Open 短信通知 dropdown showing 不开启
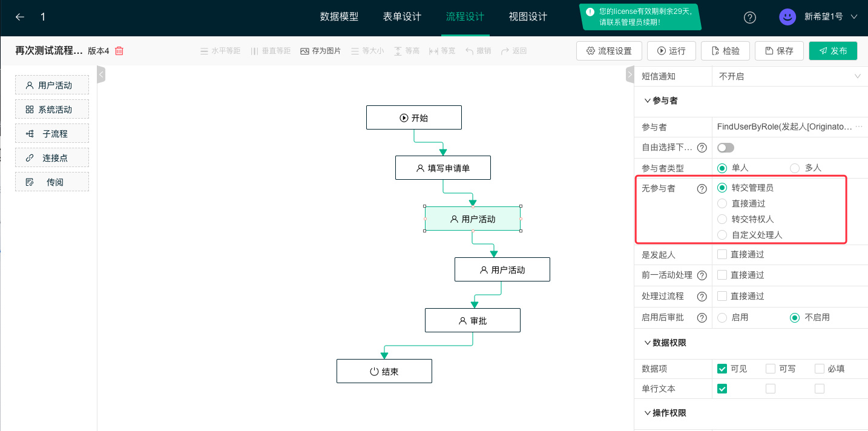 click(x=790, y=76)
